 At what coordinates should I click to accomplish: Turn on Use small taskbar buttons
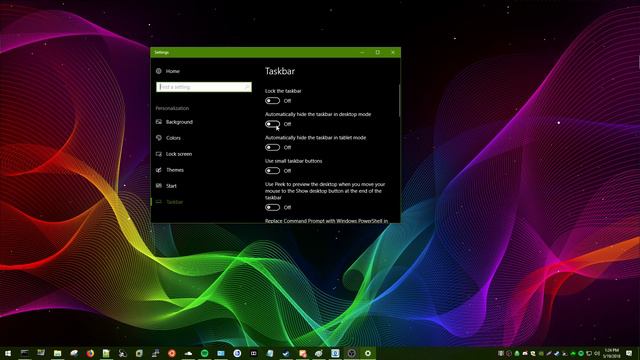coord(272,171)
